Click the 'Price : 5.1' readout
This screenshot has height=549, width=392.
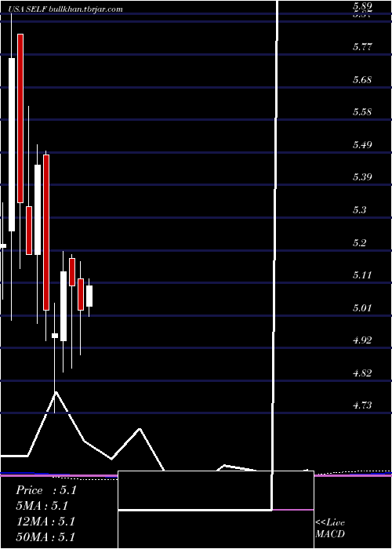tap(45, 490)
